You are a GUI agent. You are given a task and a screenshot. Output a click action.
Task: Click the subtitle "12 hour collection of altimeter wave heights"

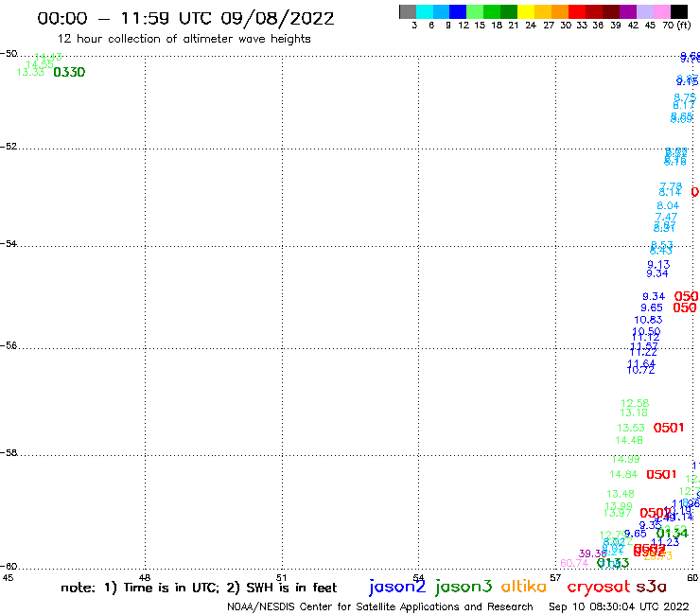coord(184,39)
